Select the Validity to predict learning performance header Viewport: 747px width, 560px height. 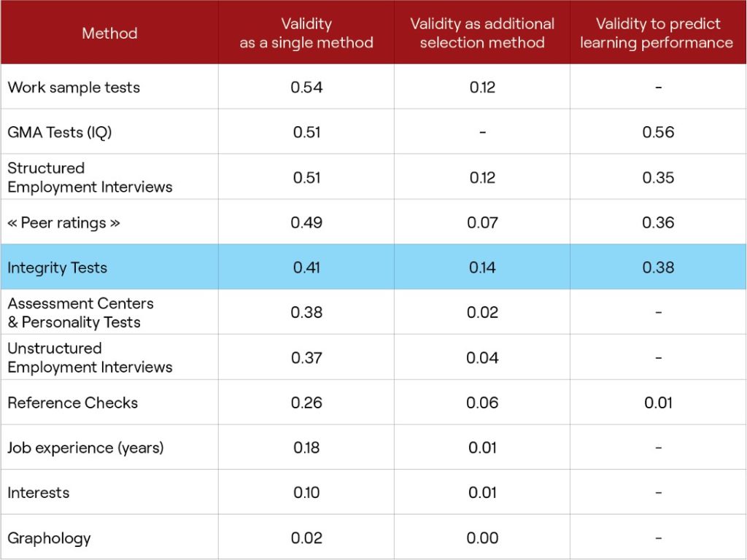(657, 33)
